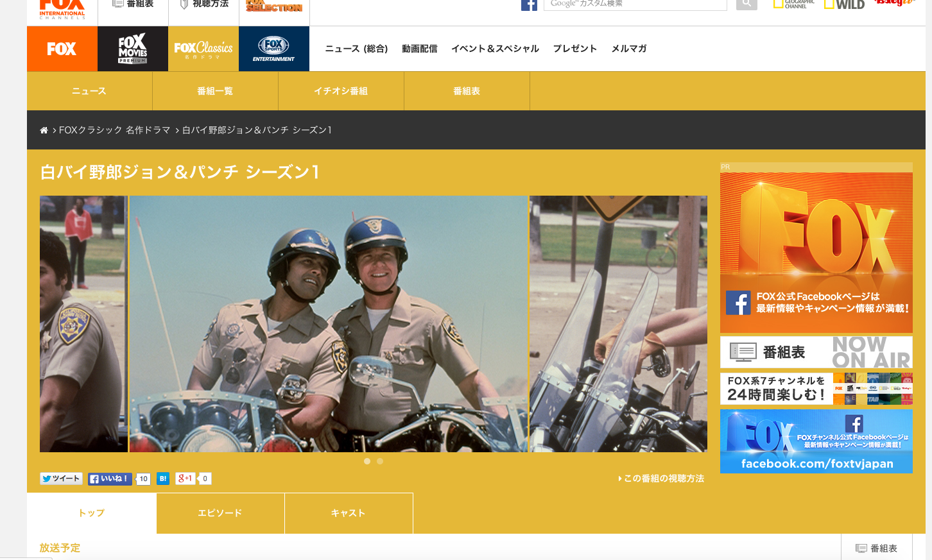Select the second carousel pagination dot
Viewport: 932px width, 560px height.
[x=380, y=461]
